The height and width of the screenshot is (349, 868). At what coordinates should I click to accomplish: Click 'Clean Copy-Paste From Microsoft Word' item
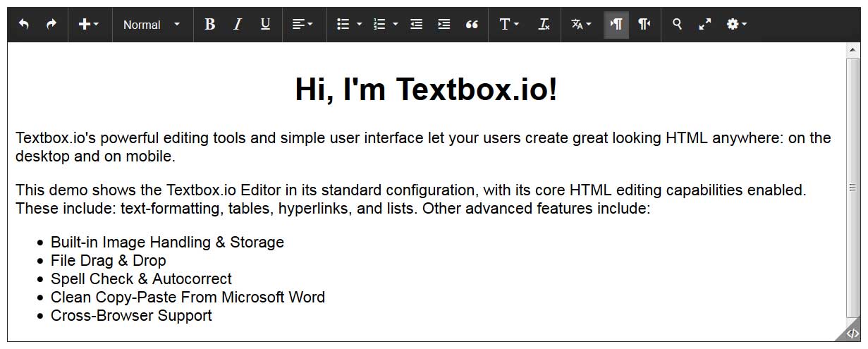[x=188, y=297]
